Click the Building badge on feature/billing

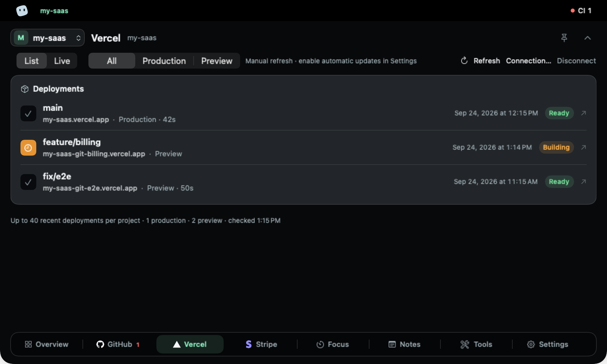(556, 147)
